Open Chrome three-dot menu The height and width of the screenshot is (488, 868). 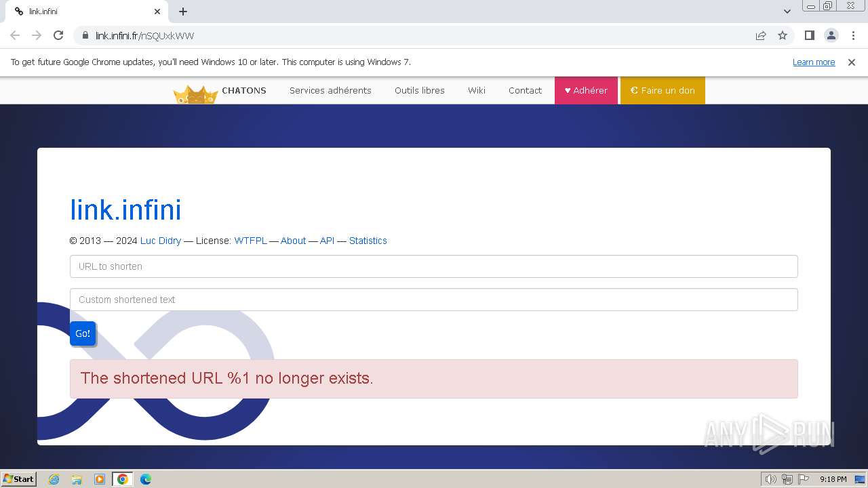click(853, 35)
